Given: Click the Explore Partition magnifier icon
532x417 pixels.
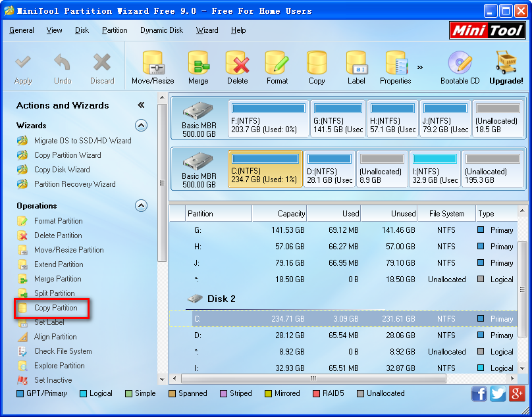Looking at the screenshot, I should (22, 366).
